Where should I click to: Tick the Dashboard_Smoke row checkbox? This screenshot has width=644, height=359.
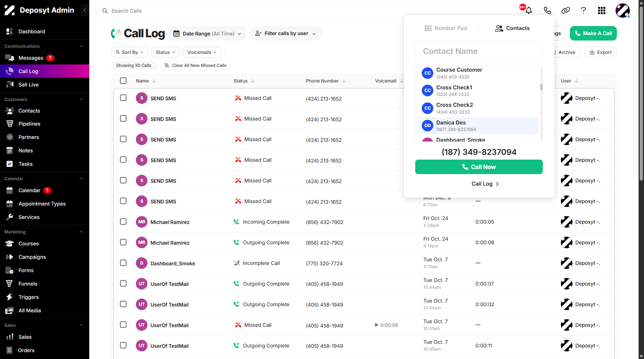pyautogui.click(x=123, y=263)
